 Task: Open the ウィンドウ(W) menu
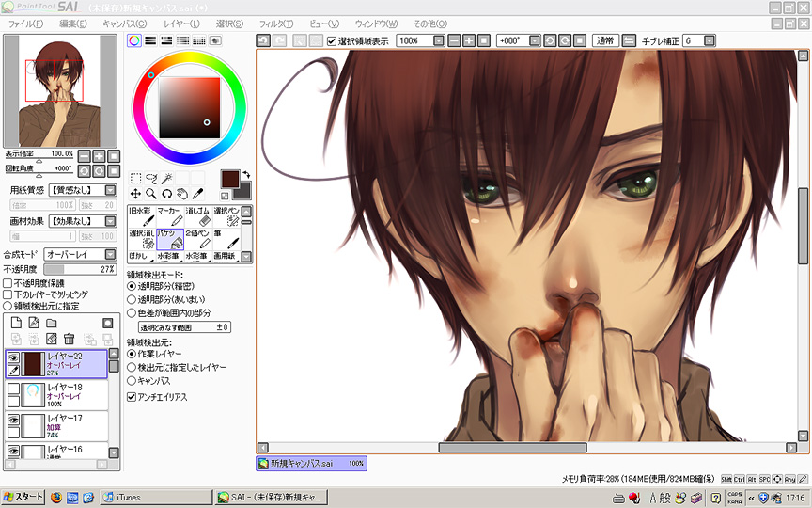[377, 24]
